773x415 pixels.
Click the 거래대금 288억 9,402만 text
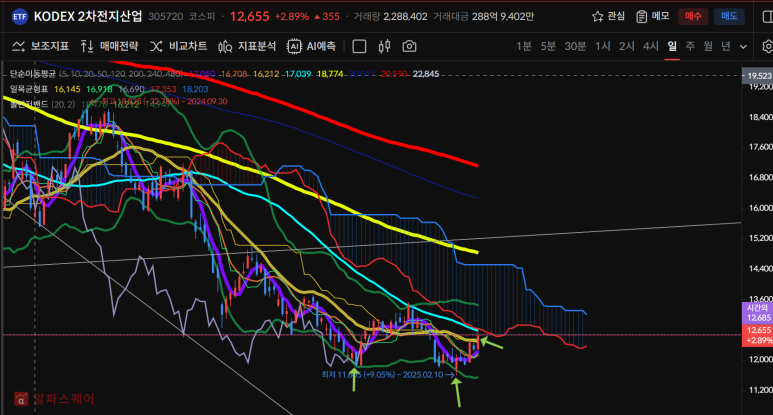[x=484, y=17]
